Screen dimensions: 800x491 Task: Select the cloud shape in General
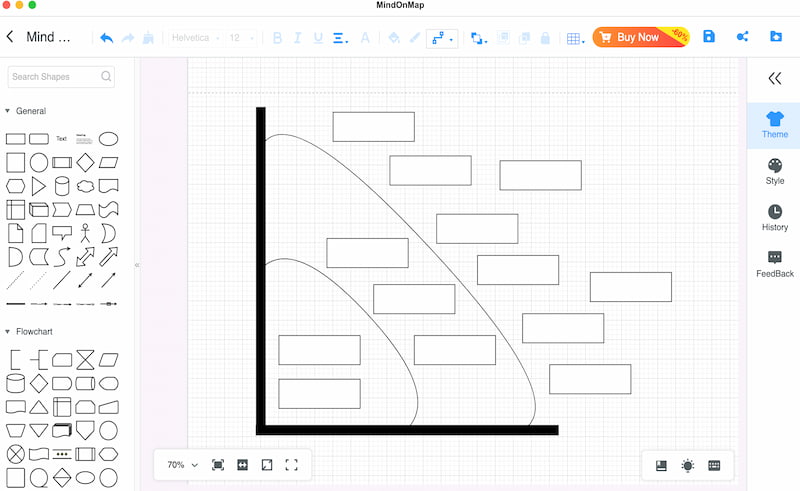point(85,186)
